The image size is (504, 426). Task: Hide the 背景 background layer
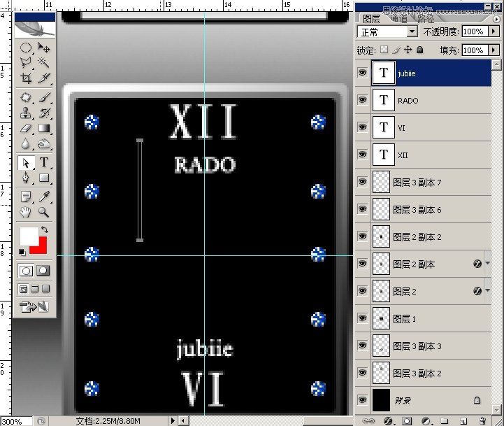pyautogui.click(x=362, y=400)
